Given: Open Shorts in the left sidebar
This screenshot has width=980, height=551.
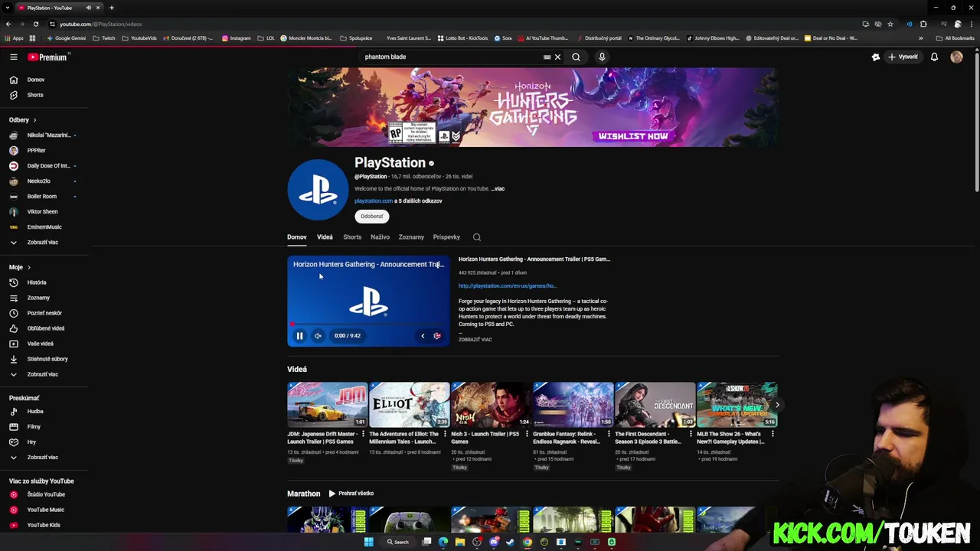Looking at the screenshot, I should (35, 95).
